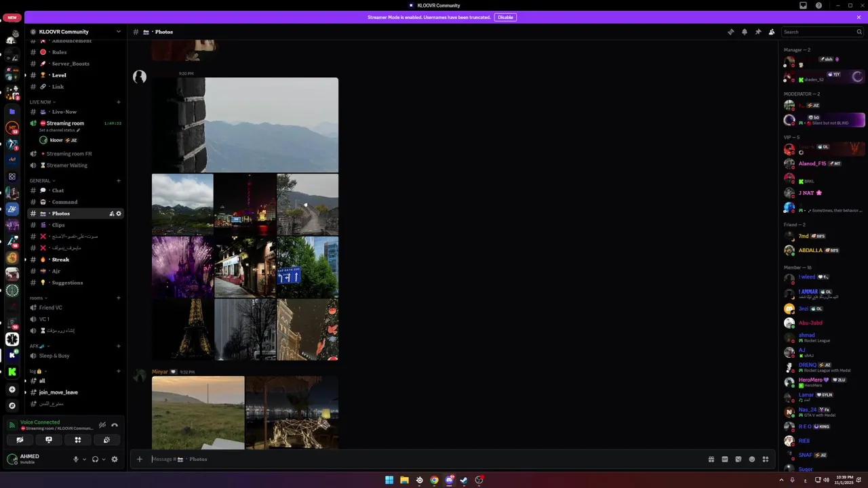Open the inbox in the title bar
This screenshot has width=868, height=488.
click(x=804, y=5)
